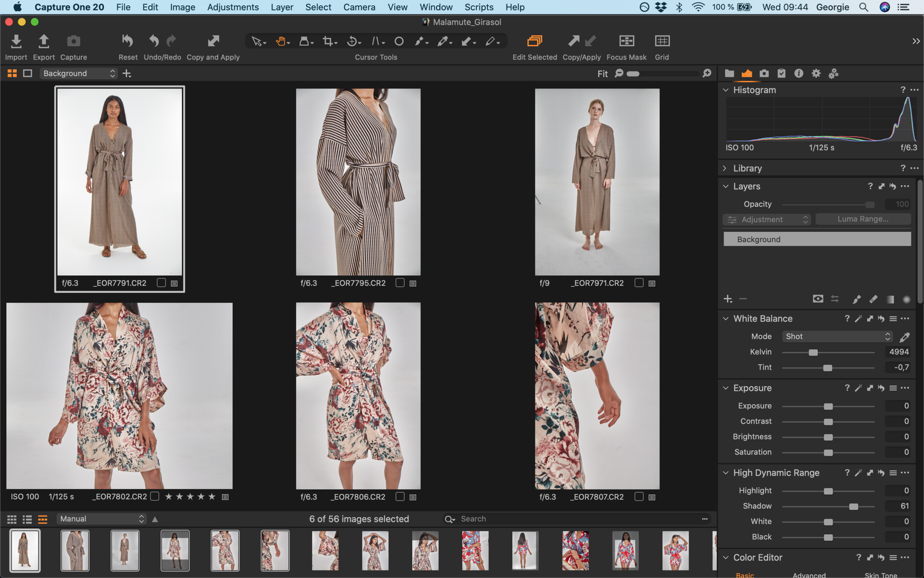Click the Edit Selected icon
This screenshot has width=924, height=578.
535,41
